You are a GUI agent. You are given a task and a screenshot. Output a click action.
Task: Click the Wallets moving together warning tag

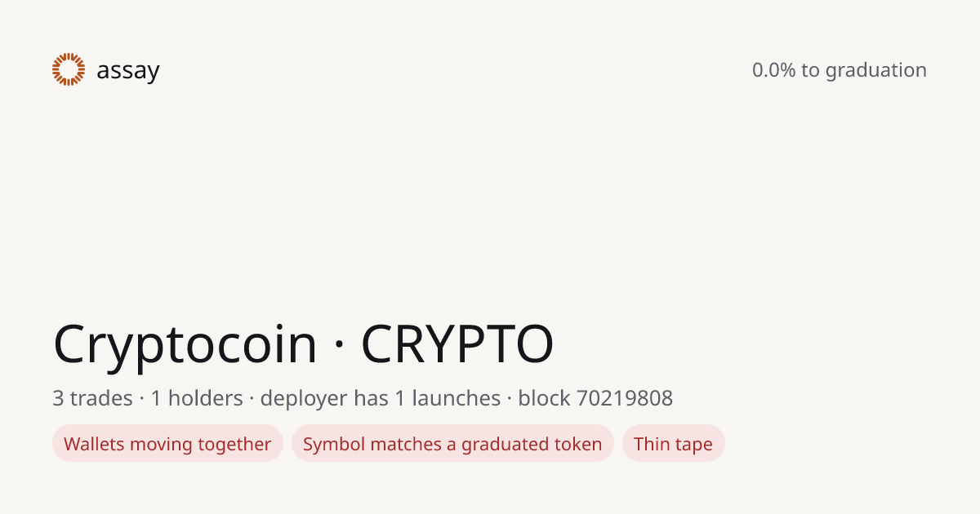click(x=167, y=444)
